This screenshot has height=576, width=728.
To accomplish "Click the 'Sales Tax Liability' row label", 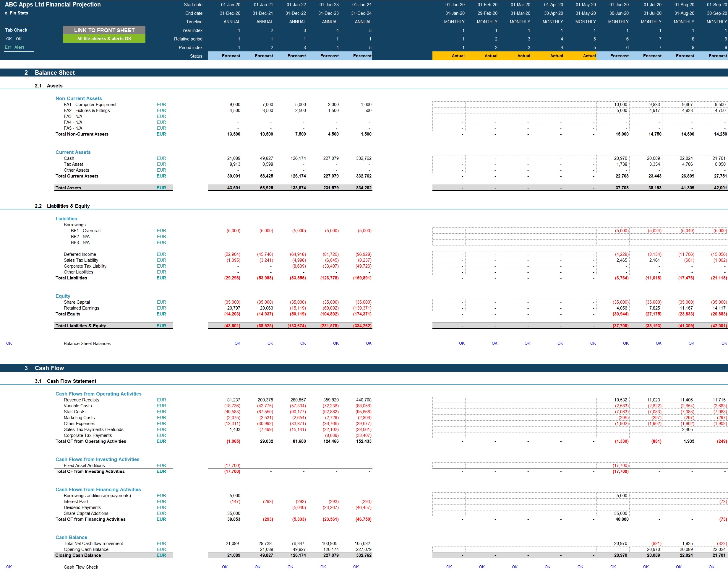I will click(x=81, y=260).
